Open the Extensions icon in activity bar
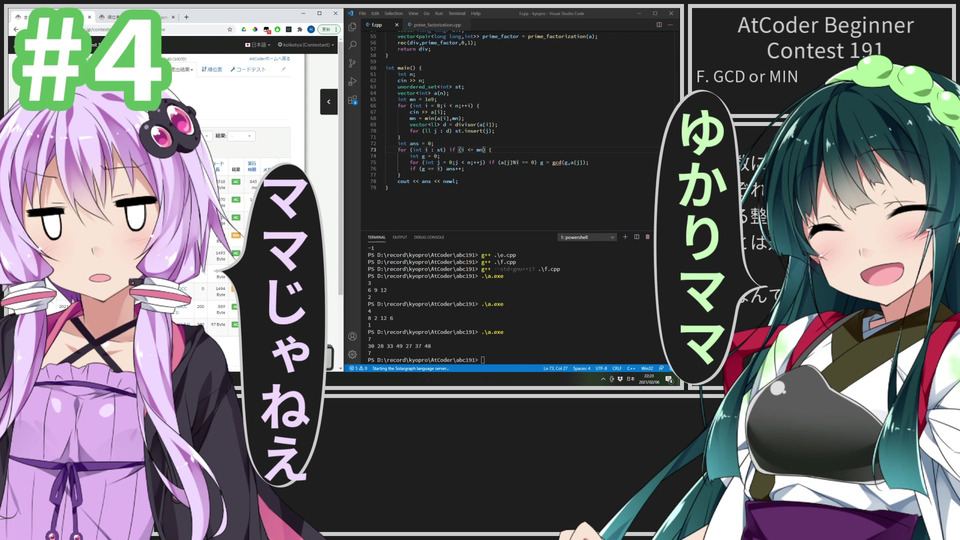The width and height of the screenshot is (960, 540). coord(352,100)
